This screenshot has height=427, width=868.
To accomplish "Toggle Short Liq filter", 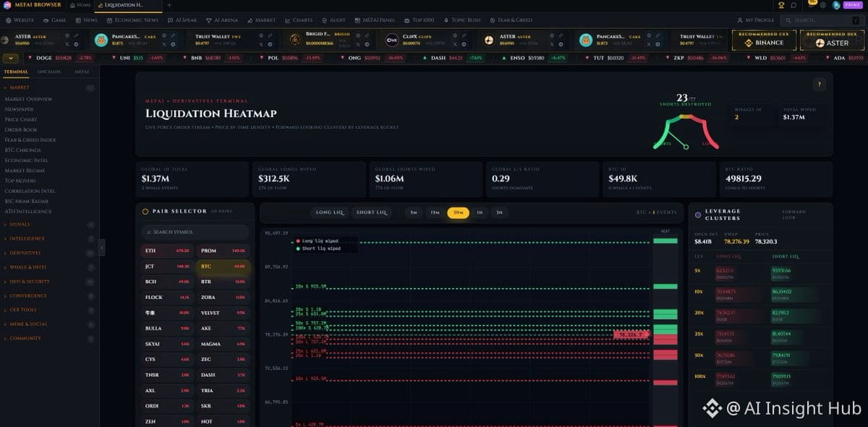I will point(371,213).
